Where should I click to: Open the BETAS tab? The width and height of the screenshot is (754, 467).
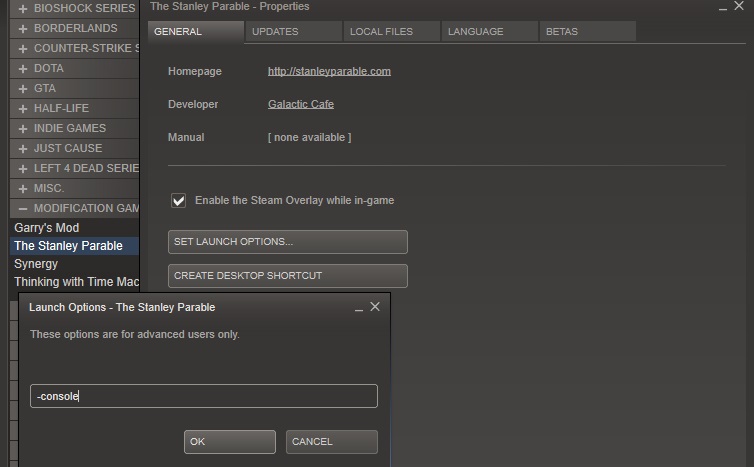tap(588, 32)
